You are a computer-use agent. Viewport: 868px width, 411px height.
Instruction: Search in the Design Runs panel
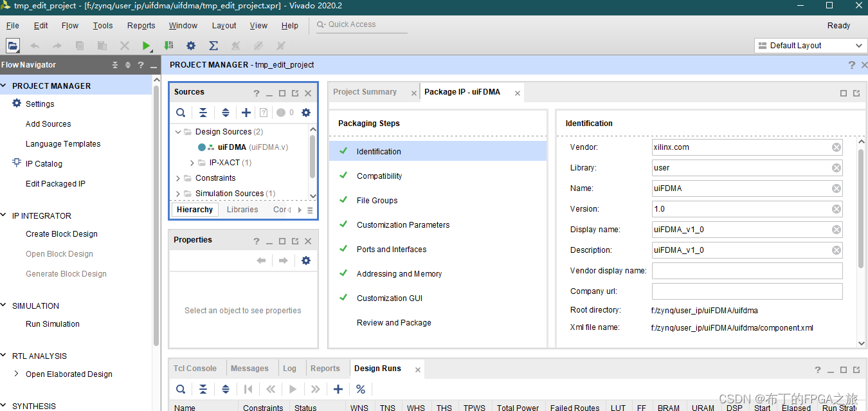(x=181, y=389)
